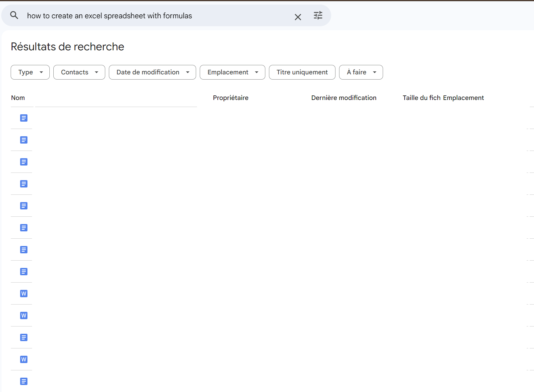Click the eighth Google Docs file icon
Image resolution: width=534 pixels, height=392 pixels.
pyautogui.click(x=23, y=272)
